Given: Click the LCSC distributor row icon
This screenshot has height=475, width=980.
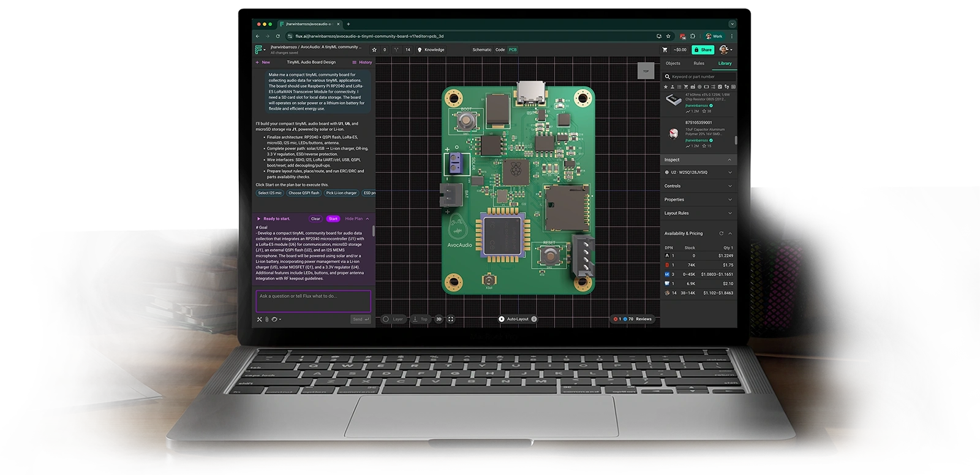Looking at the screenshot, I should (x=667, y=274).
